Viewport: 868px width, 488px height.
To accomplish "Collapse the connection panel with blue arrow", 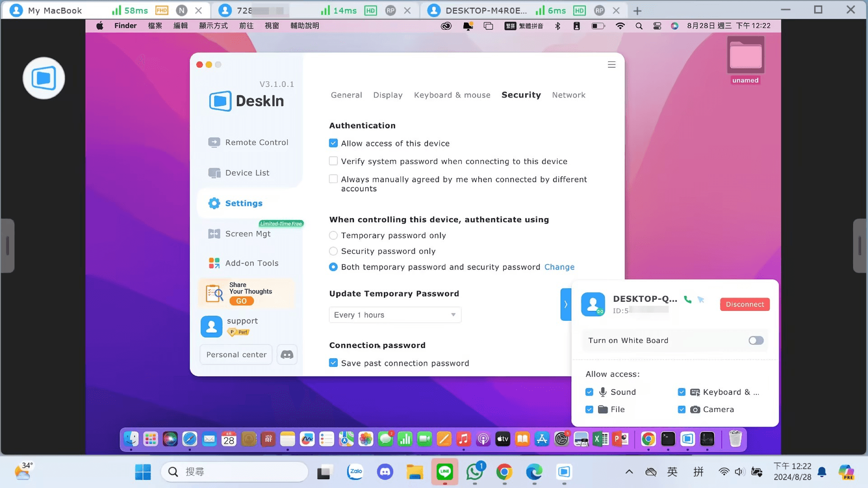I will 565,305.
